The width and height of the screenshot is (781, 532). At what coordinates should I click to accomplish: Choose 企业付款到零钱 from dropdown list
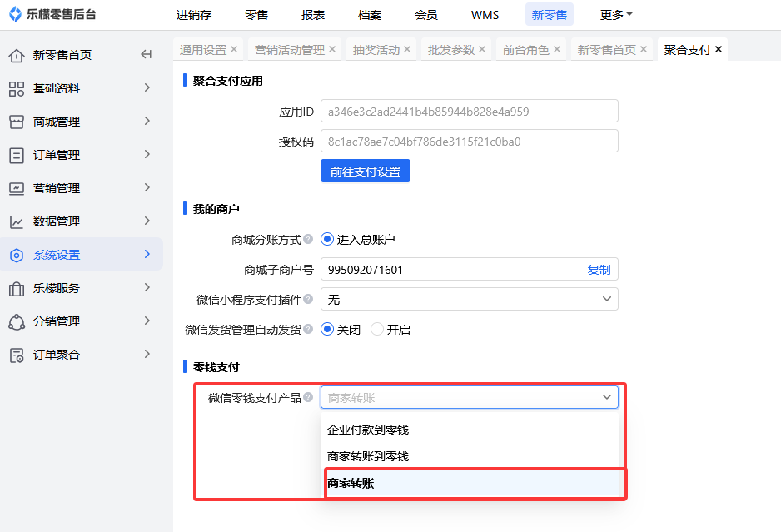coord(470,430)
